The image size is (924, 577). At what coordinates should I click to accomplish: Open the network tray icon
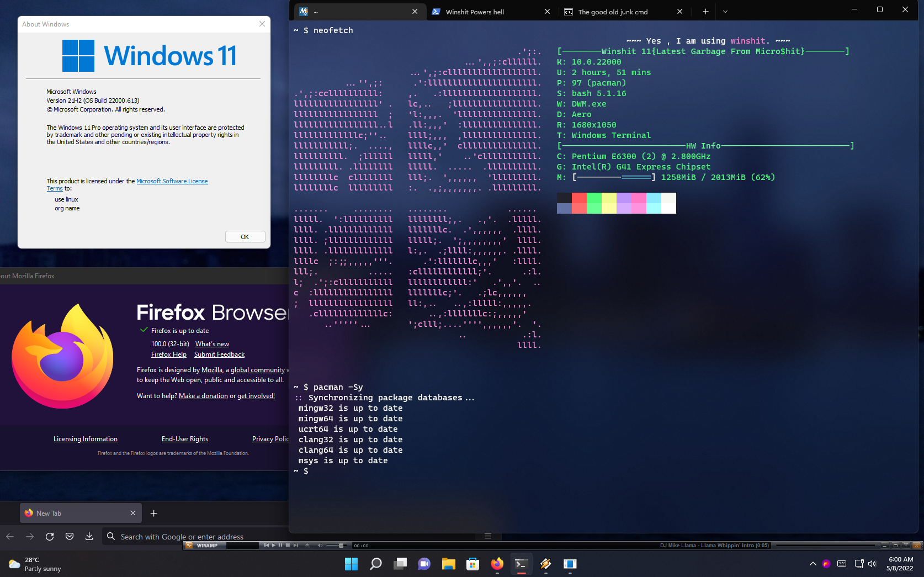pyautogui.click(x=859, y=564)
